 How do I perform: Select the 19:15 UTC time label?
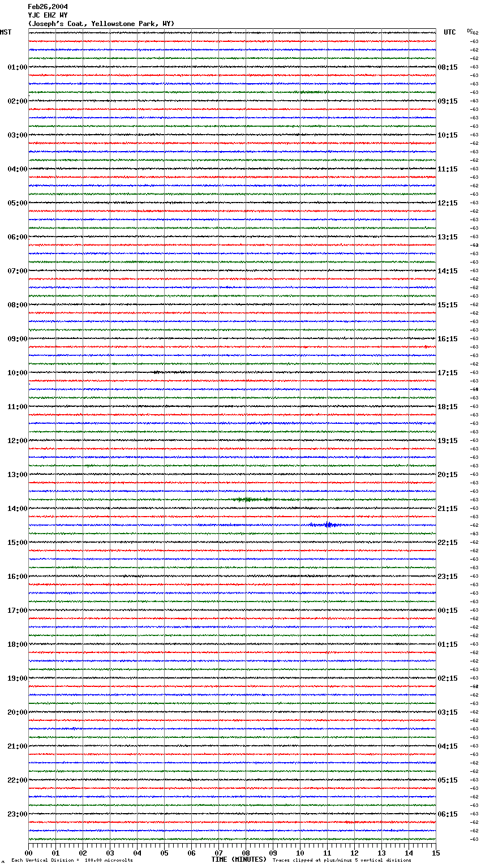coord(448,441)
